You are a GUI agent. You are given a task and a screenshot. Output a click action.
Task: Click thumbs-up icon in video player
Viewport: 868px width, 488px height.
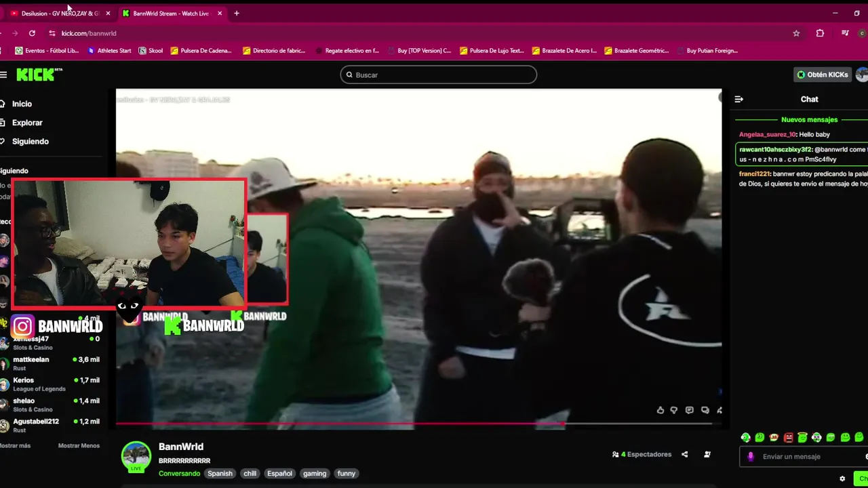click(x=660, y=410)
